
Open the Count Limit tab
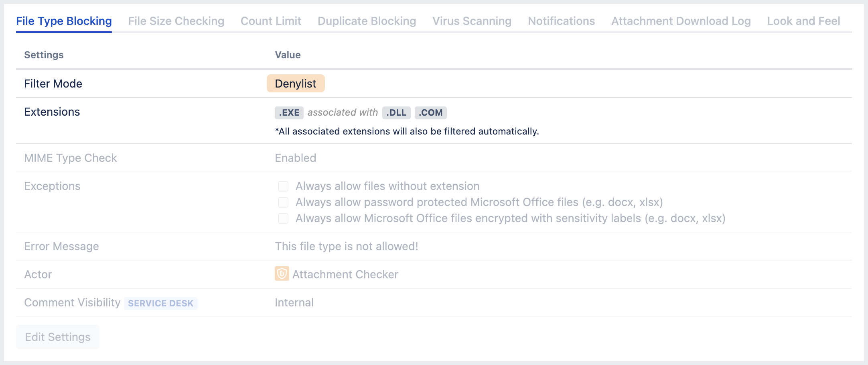(271, 21)
